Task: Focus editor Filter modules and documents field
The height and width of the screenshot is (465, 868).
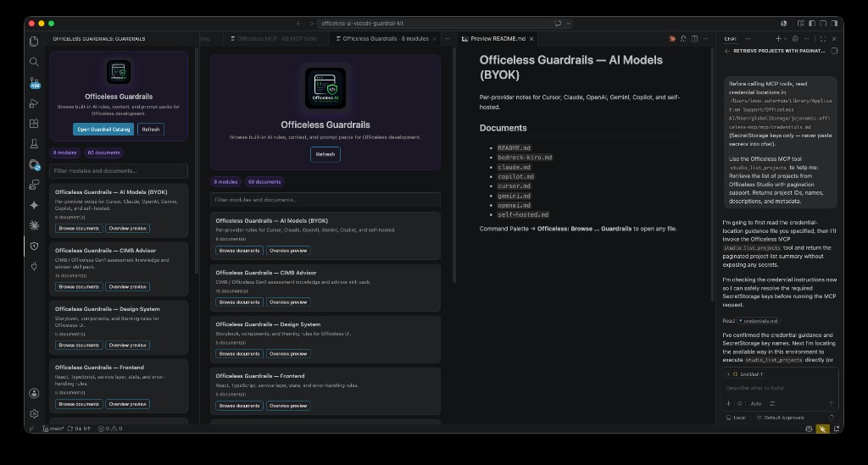Action: click(325, 200)
